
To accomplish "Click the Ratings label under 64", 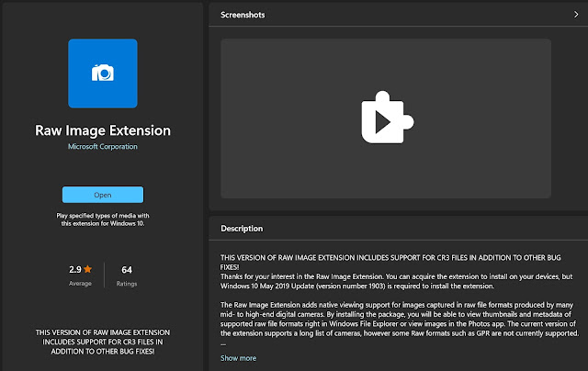I will [x=127, y=284].
